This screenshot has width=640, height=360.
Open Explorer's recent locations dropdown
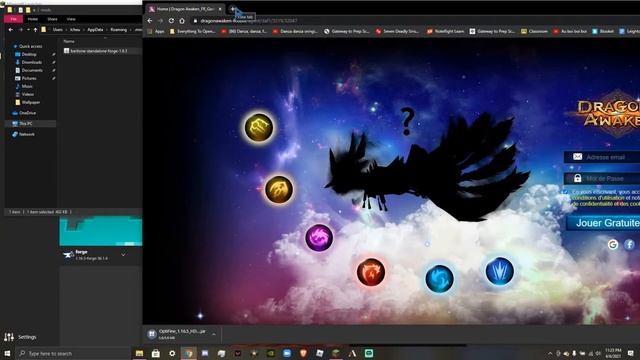point(28,30)
